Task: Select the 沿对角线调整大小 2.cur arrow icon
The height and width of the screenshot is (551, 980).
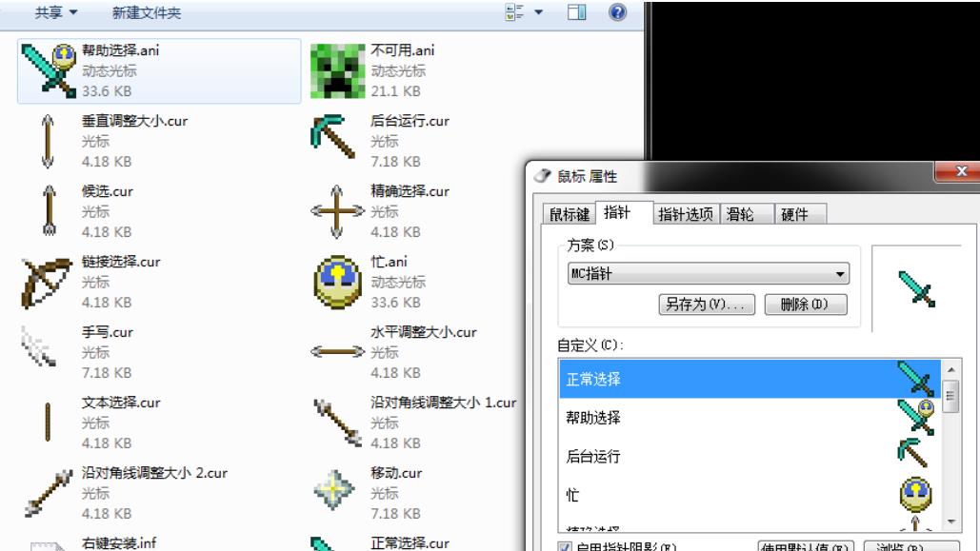Action: pos(49,494)
